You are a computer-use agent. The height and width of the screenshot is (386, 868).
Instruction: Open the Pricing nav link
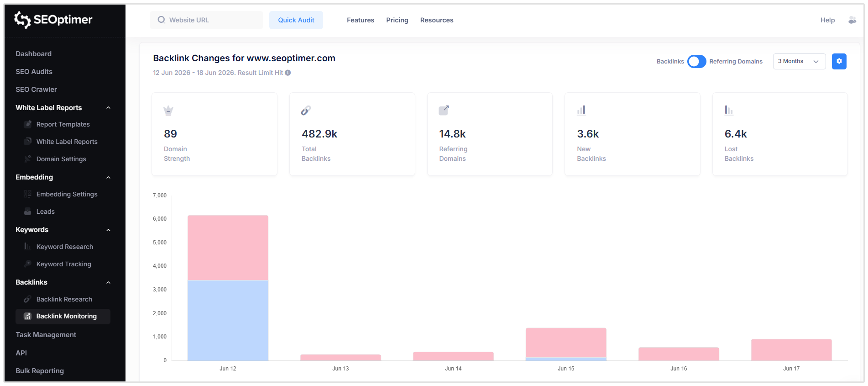(397, 20)
